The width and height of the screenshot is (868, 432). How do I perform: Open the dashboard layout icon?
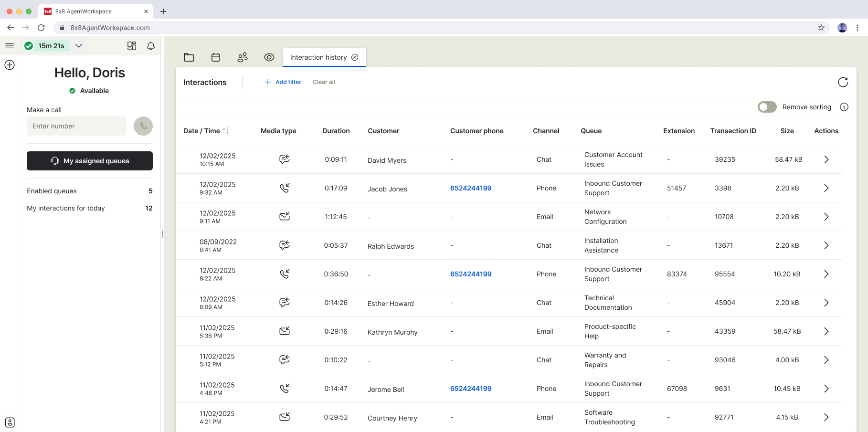pos(132,46)
